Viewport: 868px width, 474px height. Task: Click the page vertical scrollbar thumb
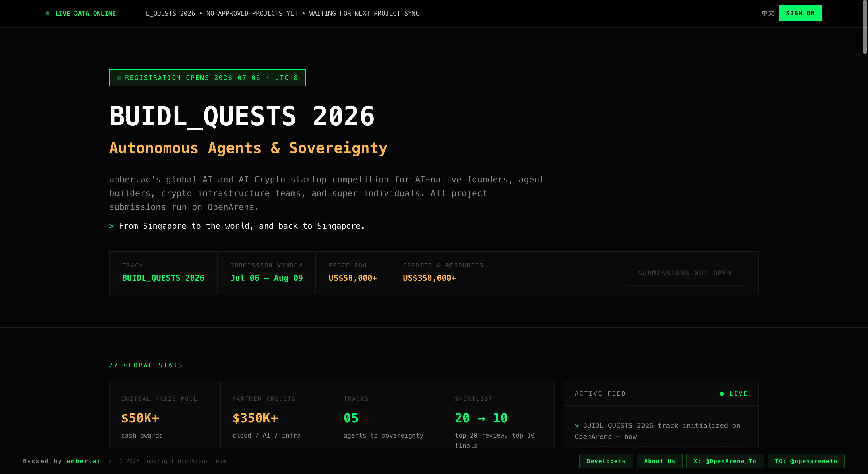[x=865, y=27]
